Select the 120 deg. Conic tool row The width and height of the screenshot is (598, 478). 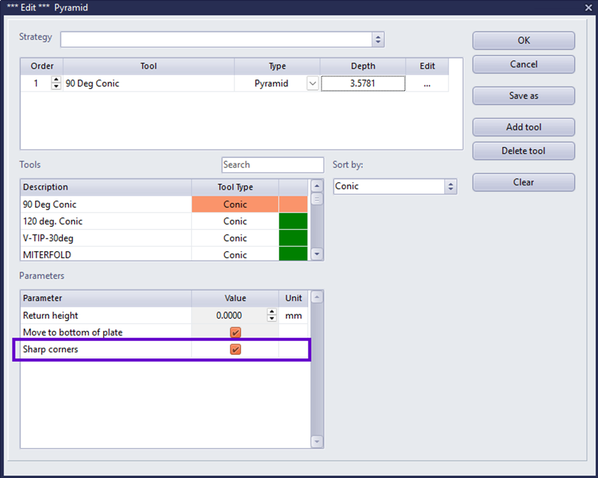(x=164, y=221)
